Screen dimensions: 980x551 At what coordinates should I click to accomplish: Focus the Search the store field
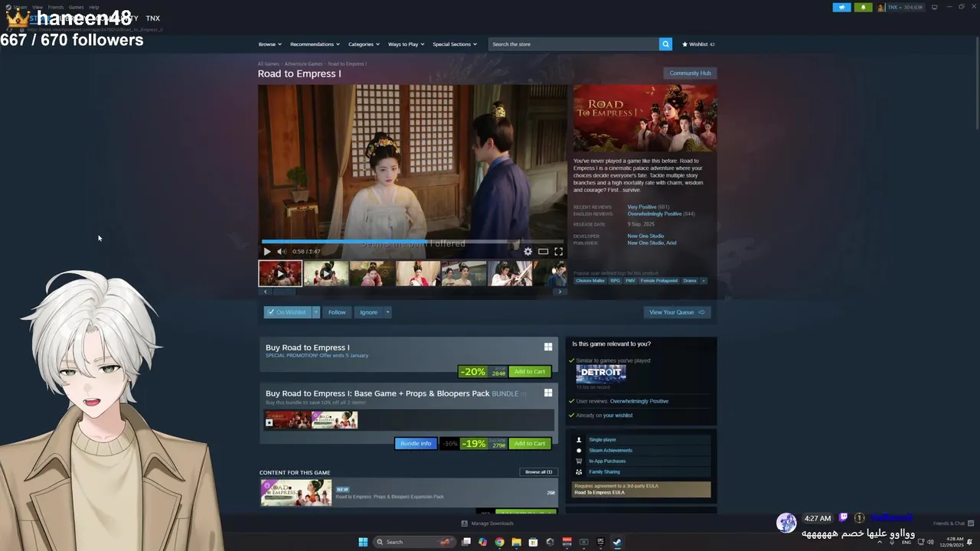(574, 44)
